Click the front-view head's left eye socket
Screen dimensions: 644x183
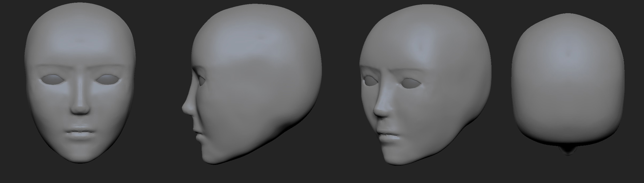52,79
